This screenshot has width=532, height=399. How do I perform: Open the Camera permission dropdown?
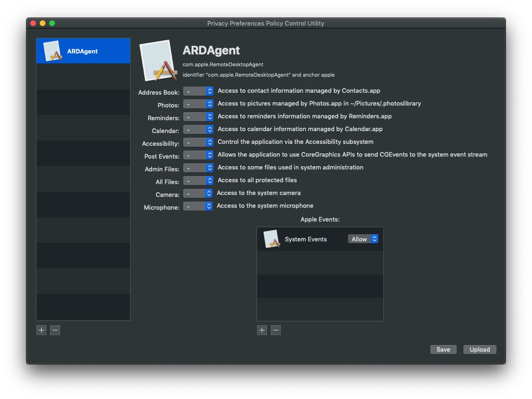pyautogui.click(x=198, y=194)
